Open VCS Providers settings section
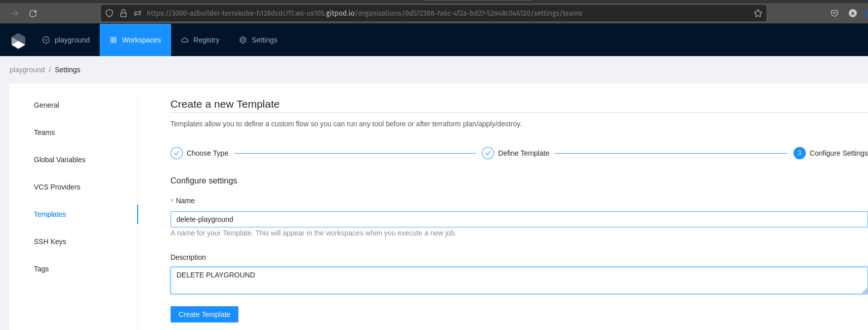The image size is (868, 330). (x=57, y=187)
